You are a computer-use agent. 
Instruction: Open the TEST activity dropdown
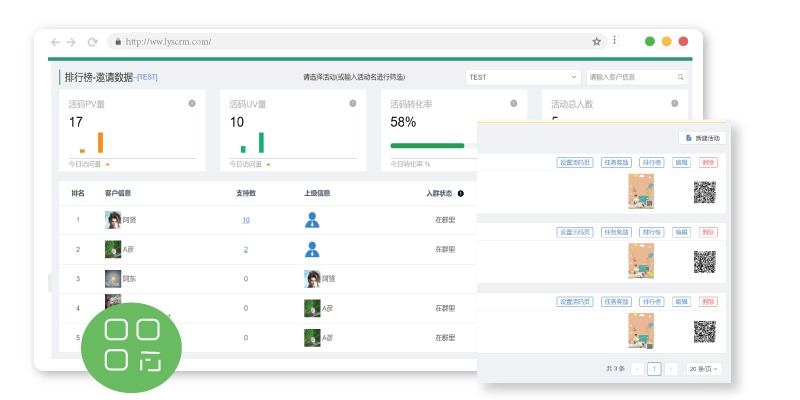(523, 77)
